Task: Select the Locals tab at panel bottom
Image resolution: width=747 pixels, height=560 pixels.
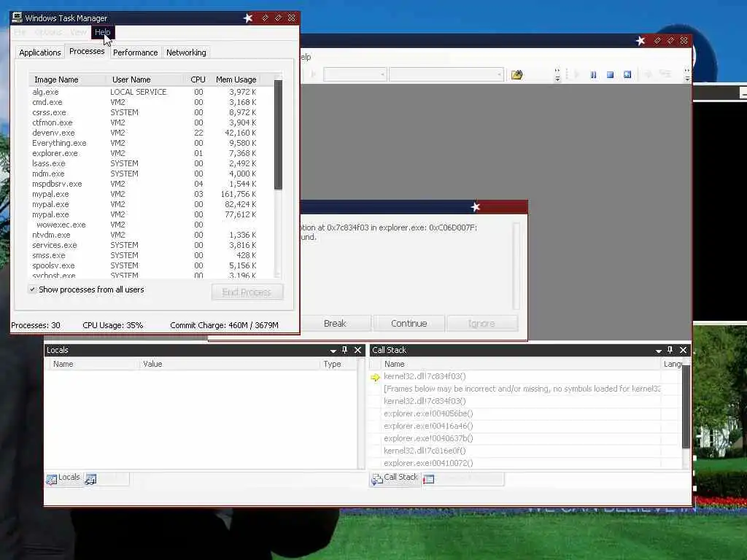Action: click(x=64, y=478)
